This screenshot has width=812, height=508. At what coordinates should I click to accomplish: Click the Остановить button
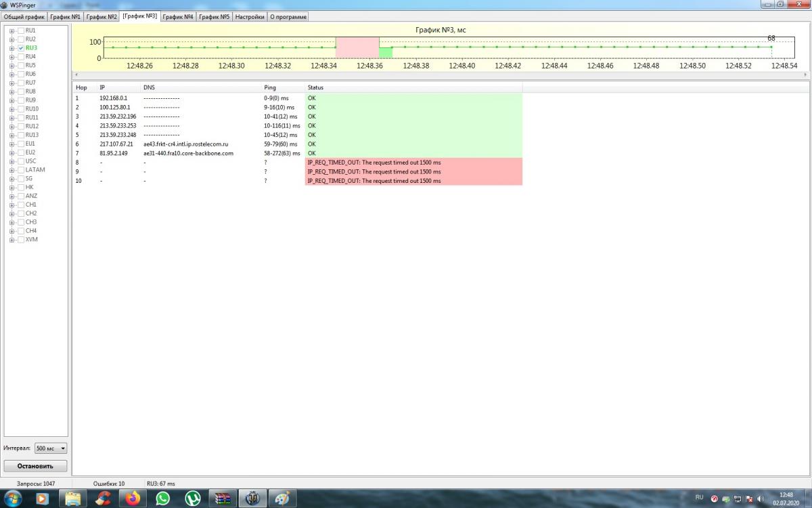35,466
